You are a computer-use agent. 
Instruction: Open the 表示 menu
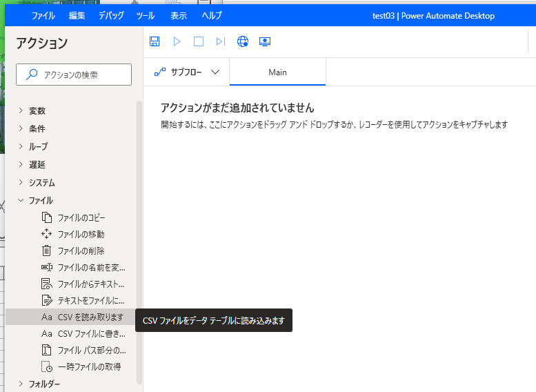(x=179, y=16)
